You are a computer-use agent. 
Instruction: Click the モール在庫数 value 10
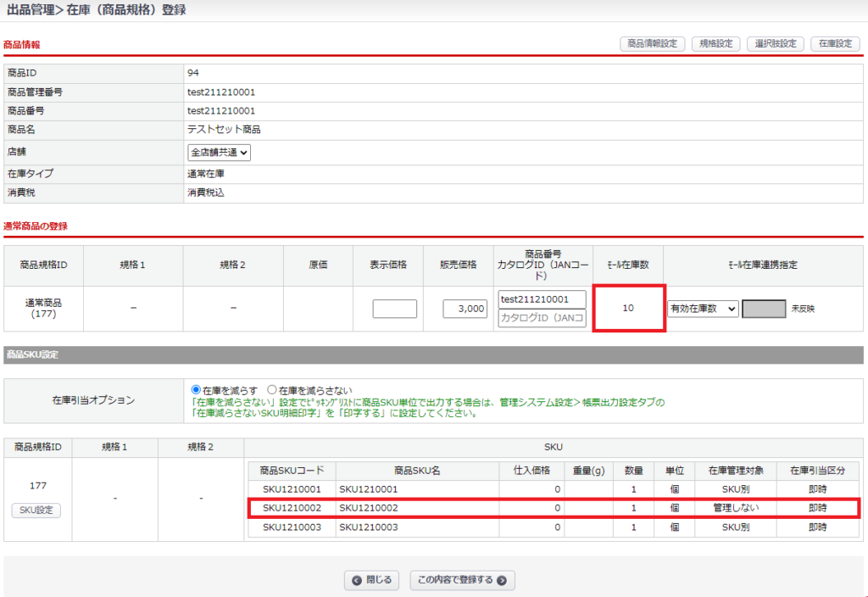point(628,309)
